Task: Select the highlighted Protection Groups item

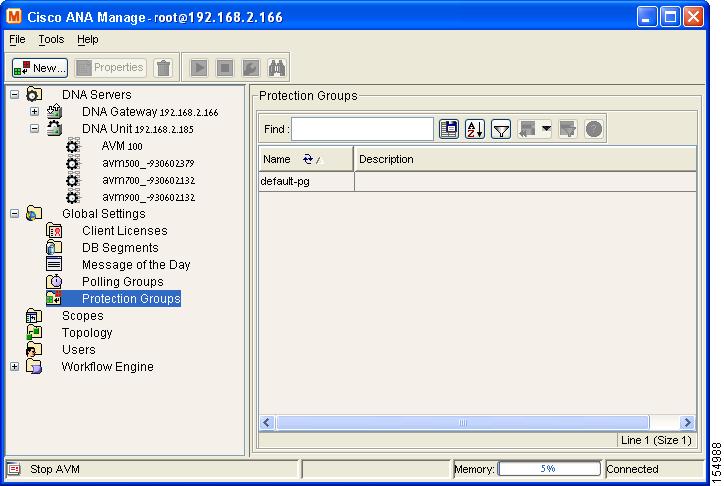Action: pyautogui.click(x=131, y=299)
